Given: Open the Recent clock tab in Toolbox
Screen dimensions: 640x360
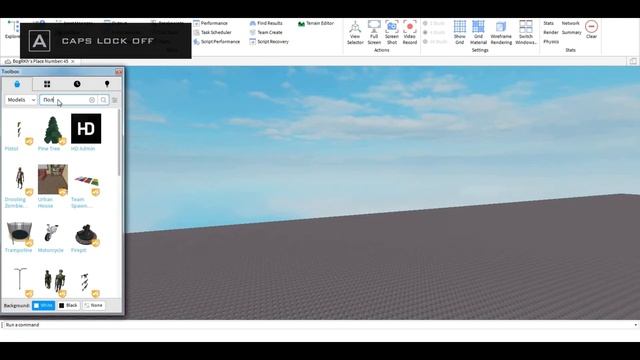Looking at the screenshot, I should (77, 84).
